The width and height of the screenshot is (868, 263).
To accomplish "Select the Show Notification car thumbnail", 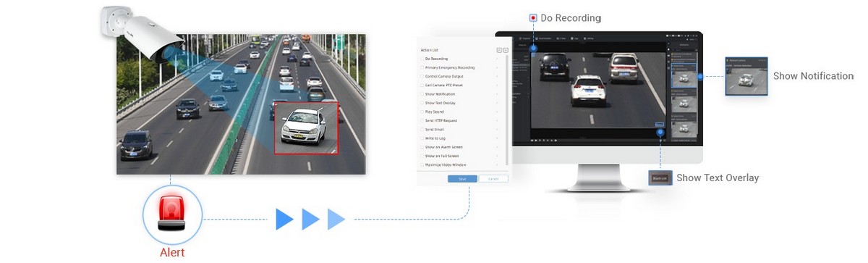I will (746, 77).
